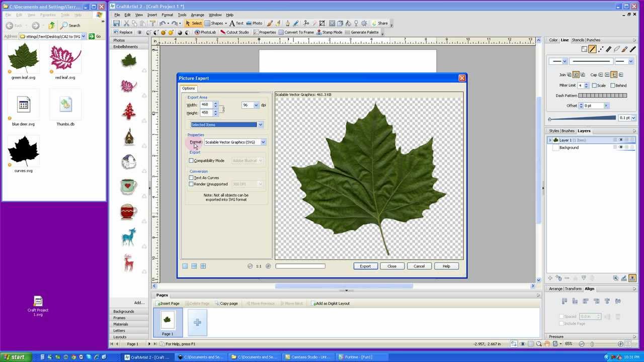Toggle the Include Page checkbox

tap(561, 324)
